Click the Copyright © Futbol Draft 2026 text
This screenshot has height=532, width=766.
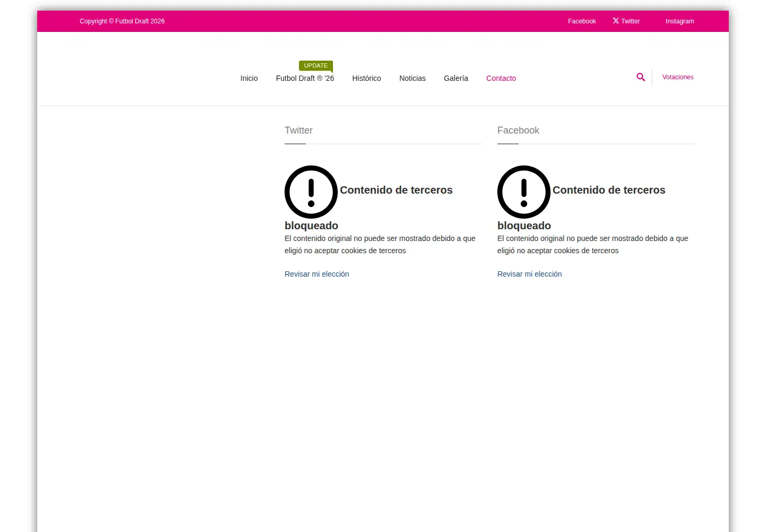click(122, 21)
